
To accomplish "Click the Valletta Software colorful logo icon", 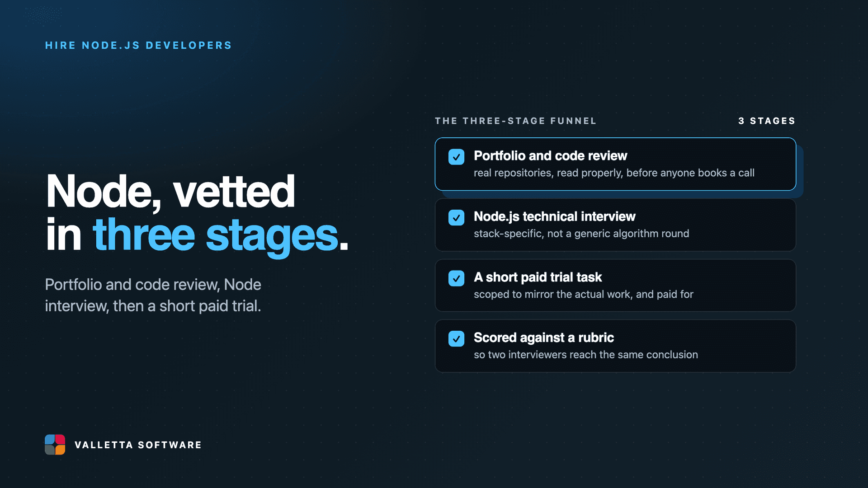I will click(55, 445).
